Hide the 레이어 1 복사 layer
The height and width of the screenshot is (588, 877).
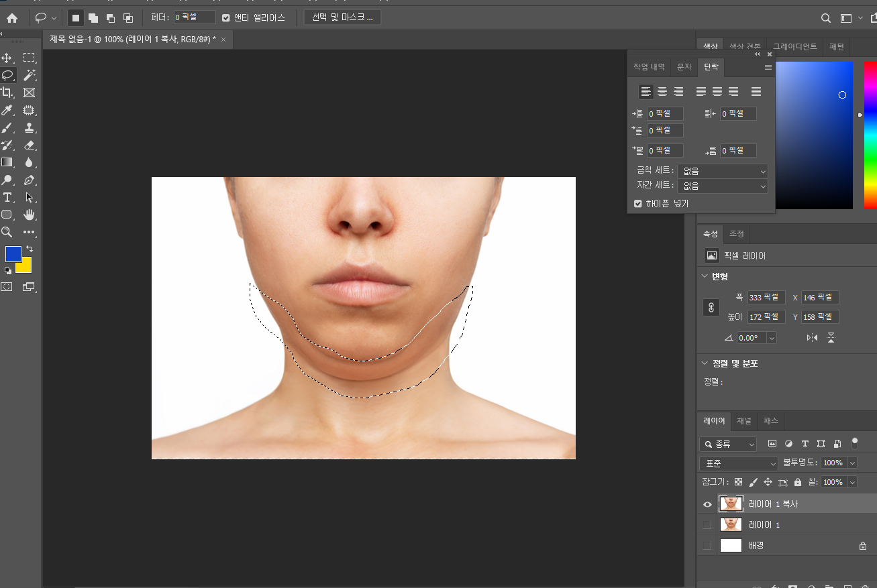point(707,504)
